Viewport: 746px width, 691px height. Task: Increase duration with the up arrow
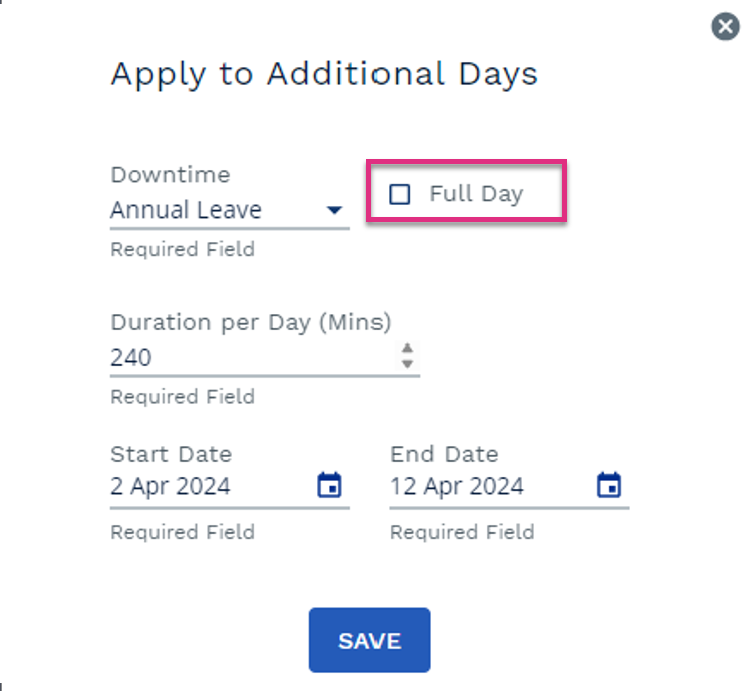pos(407,348)
